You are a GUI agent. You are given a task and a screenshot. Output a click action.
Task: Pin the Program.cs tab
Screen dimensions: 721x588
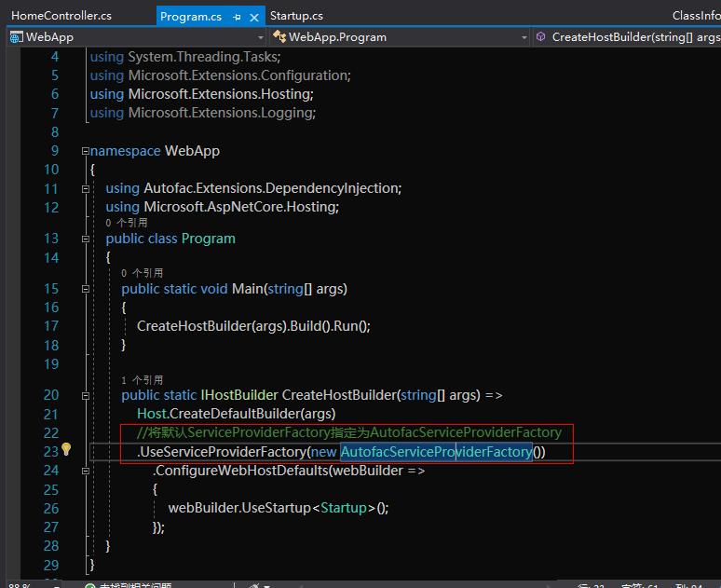238,17
